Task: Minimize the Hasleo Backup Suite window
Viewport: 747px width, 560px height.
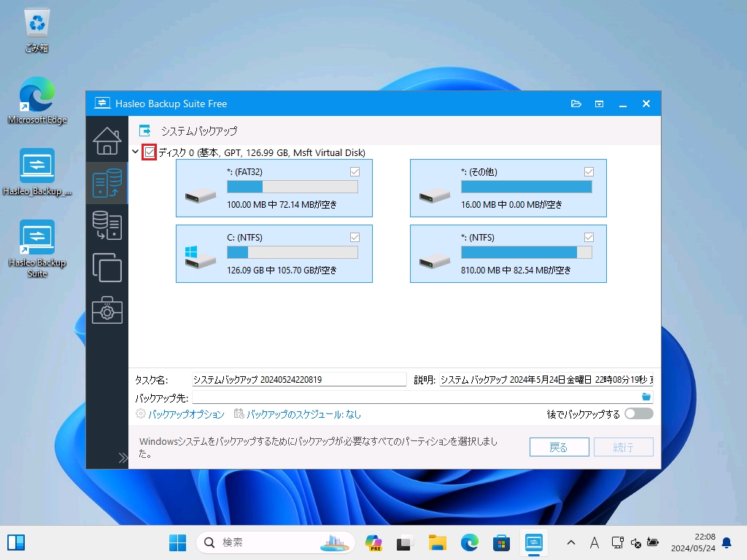Action: click(x=623, y=104)
